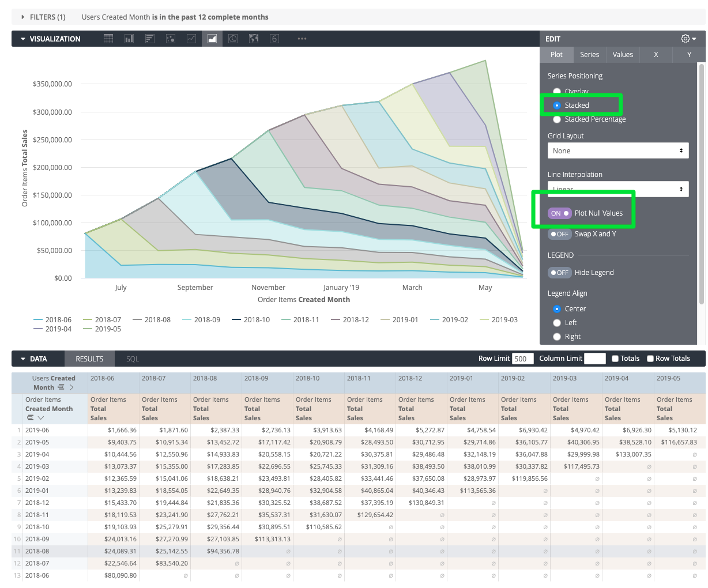Select the Single Value visualization icon
The width and height of the screenshot is (708, 588).
click(x=274, y=39)
